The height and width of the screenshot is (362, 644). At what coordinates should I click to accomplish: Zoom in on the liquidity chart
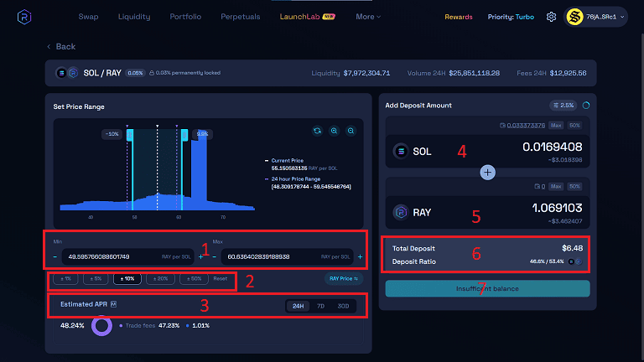coord(334,131)
